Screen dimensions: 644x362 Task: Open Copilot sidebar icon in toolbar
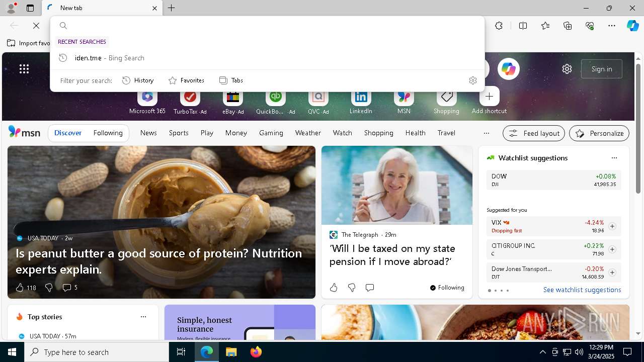[x=632, y=26]
